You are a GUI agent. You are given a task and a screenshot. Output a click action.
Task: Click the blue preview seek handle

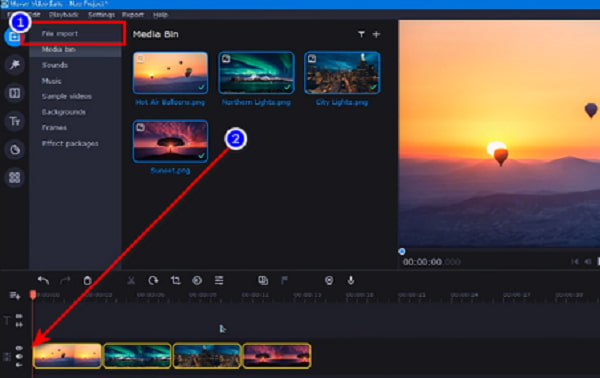coord(402,251)
